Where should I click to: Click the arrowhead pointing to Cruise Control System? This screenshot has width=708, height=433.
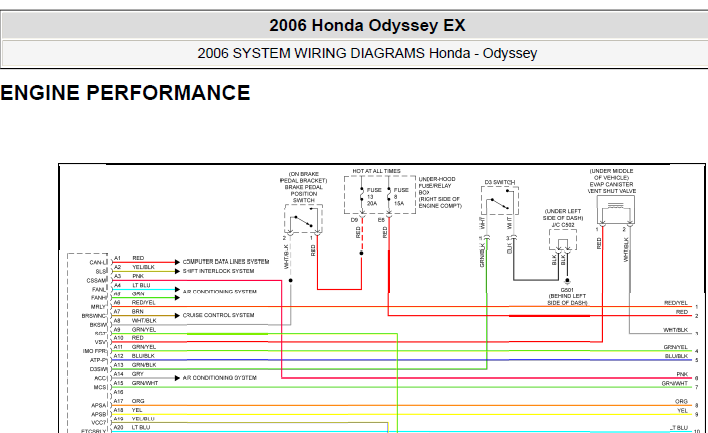pyautogui.click(x=177, y=315)
